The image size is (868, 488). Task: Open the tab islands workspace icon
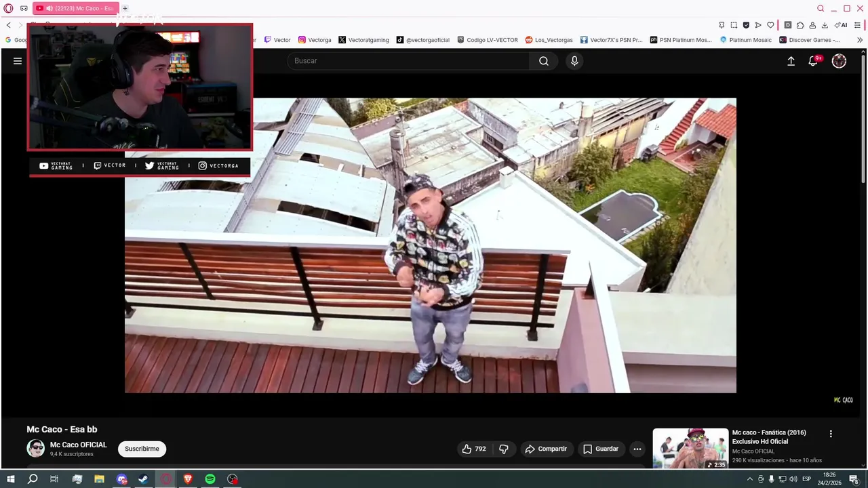pos(24,8)
